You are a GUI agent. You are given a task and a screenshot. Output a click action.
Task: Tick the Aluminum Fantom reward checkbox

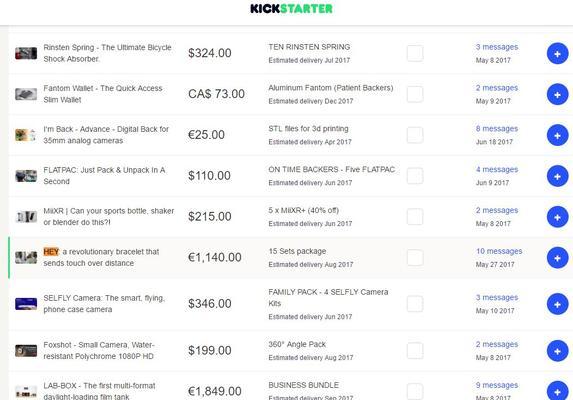pyautogui.click(x=415, y=94)
